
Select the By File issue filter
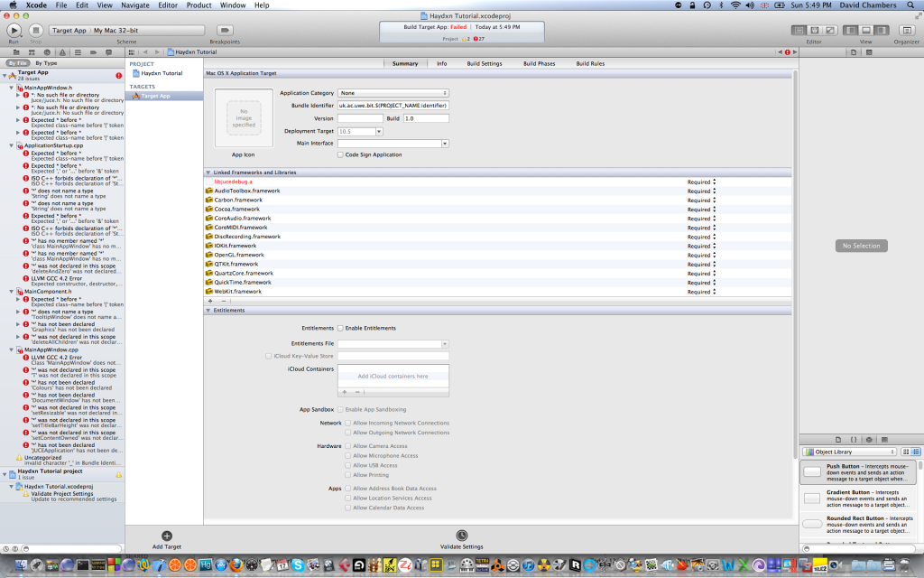click(18, 63)
